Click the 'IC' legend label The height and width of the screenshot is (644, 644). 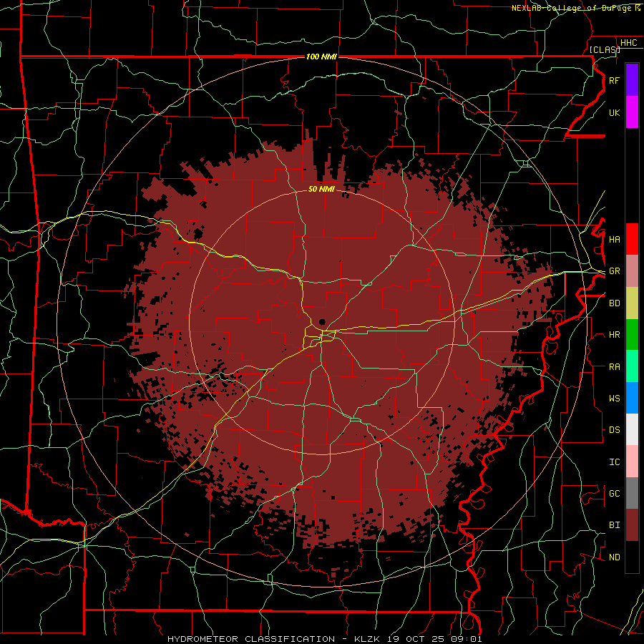pos(615,462)
